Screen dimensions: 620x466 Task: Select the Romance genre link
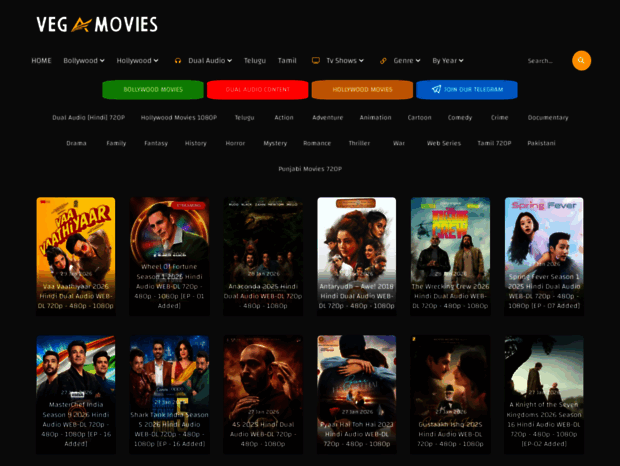(317, 143)
